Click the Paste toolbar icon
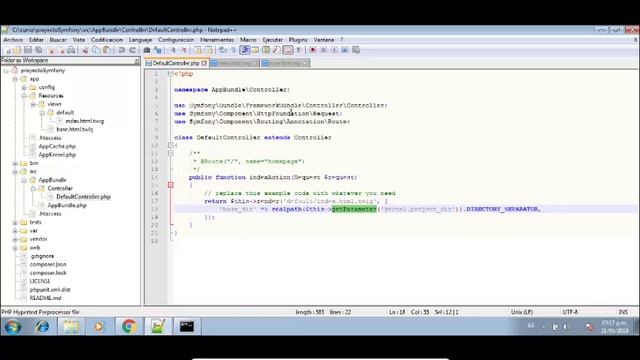Screen dimensions: 640x360 coord(107,50)
